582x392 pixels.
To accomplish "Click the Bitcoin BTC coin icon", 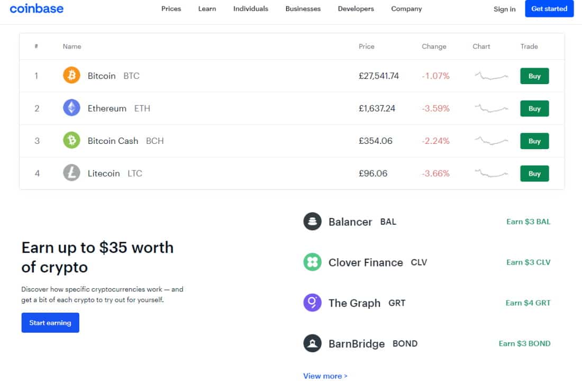I will pos(71,76).
